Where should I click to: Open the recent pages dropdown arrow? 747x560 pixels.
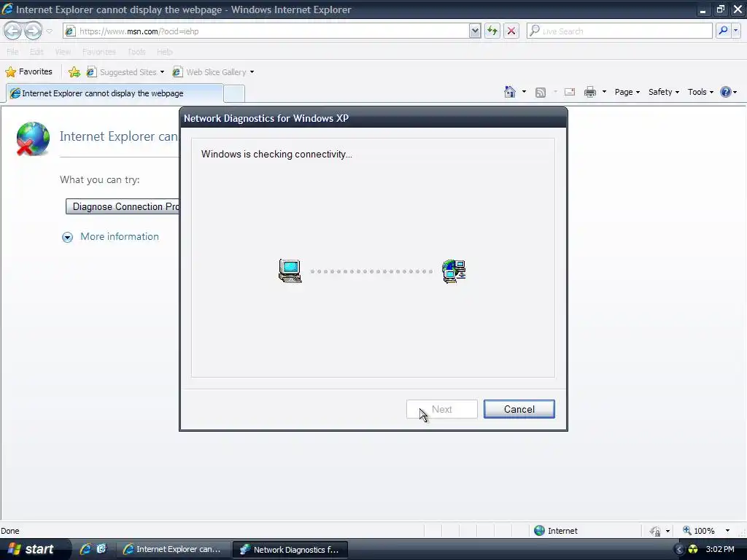(49, 31)
